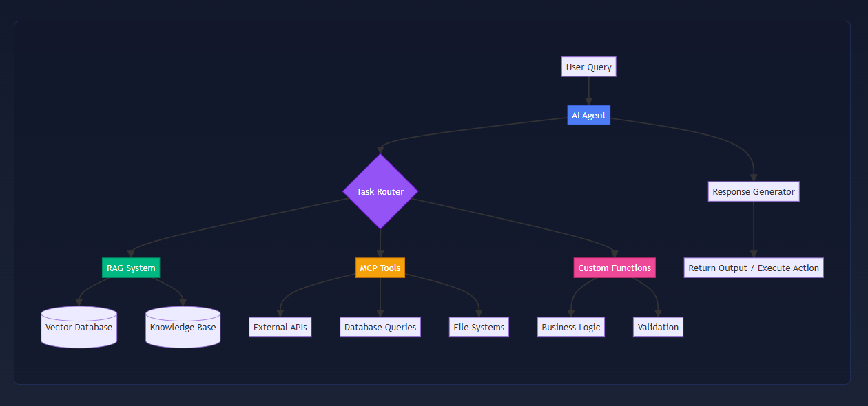
Task: Click the green RAG System node
Action: 131,268
